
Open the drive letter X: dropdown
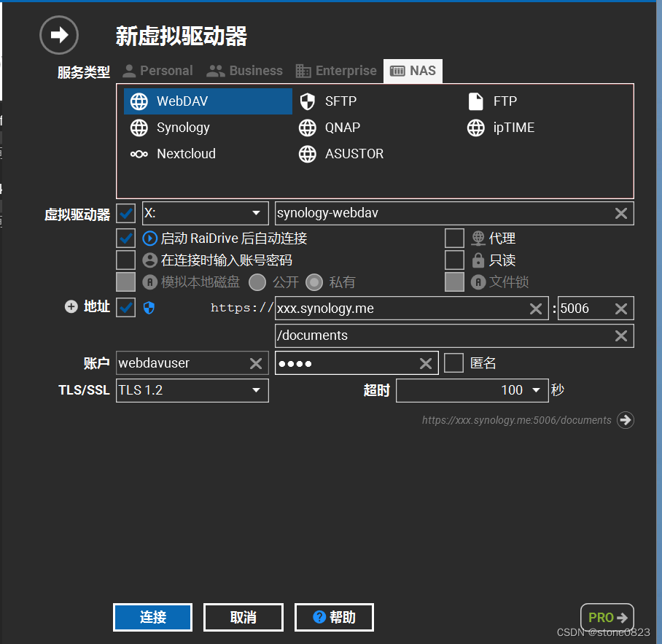click(x=205, y=213)
